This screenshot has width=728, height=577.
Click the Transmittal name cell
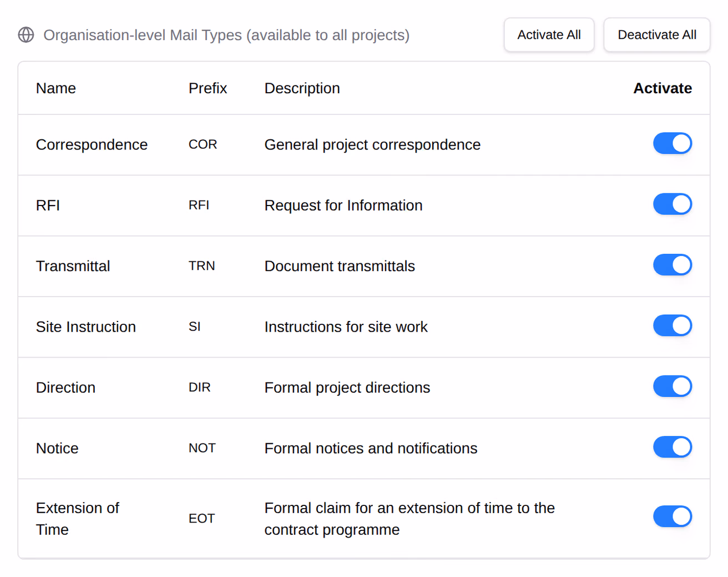tap(73, 266)
